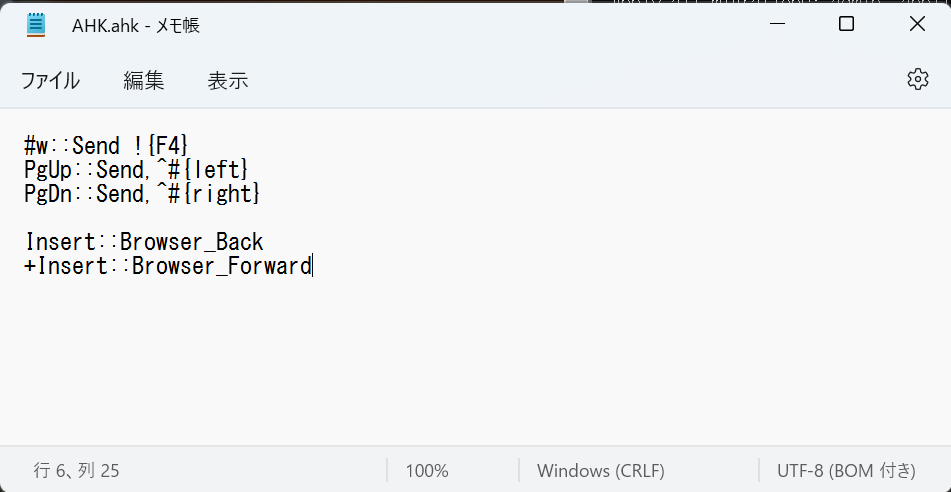This screenshot has height=492, width=951.
Task: Minimize the Notepad window
Action: (778, 24)
